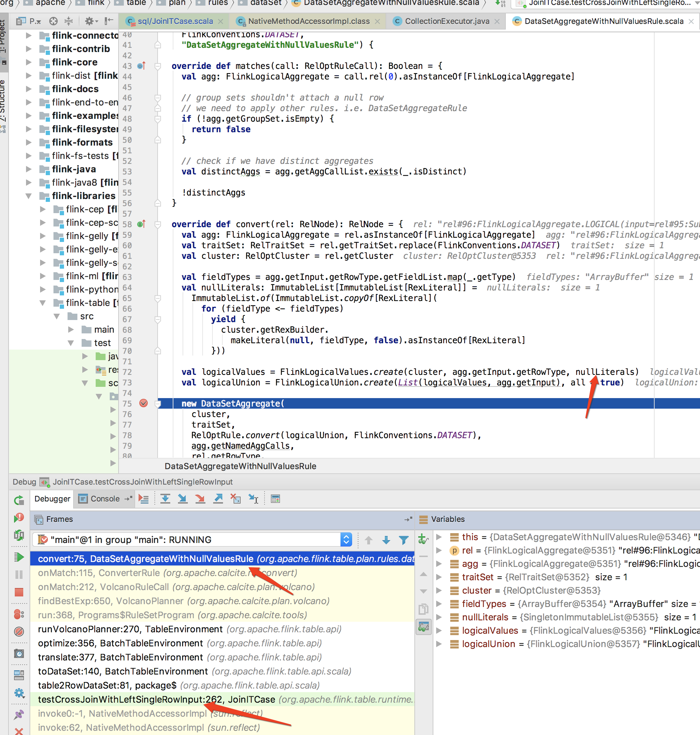Stop the debug session with red square
The height and width of the screenshot is (735, 700).
click(x=19, y=592)
